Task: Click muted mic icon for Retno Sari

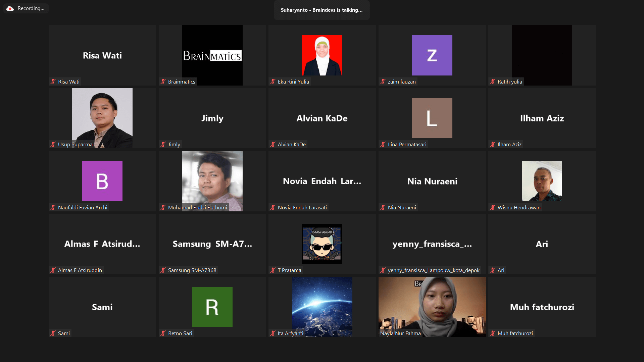Action: 163,333
